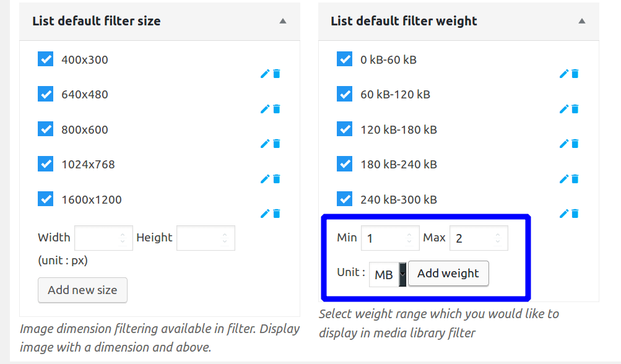Viewport: 621px width, 364px height.
Task: Collapse the List default filter weight panel
Action: coord(581,20)
